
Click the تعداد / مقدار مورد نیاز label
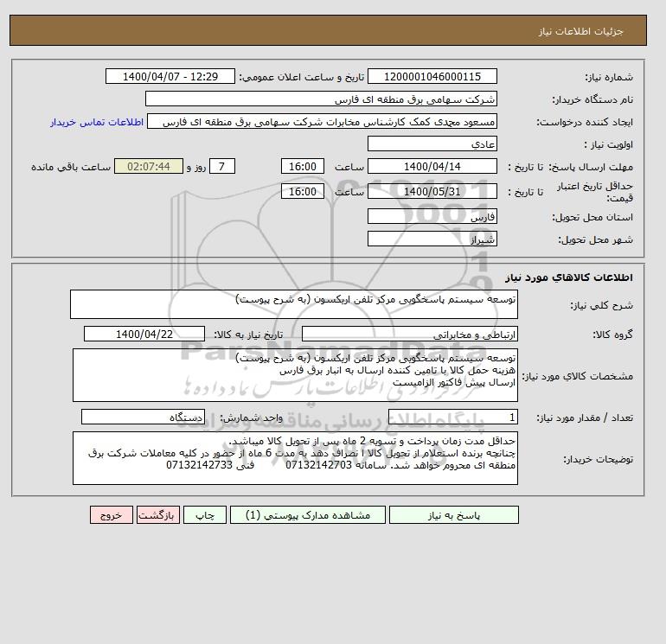click(585, 418)
